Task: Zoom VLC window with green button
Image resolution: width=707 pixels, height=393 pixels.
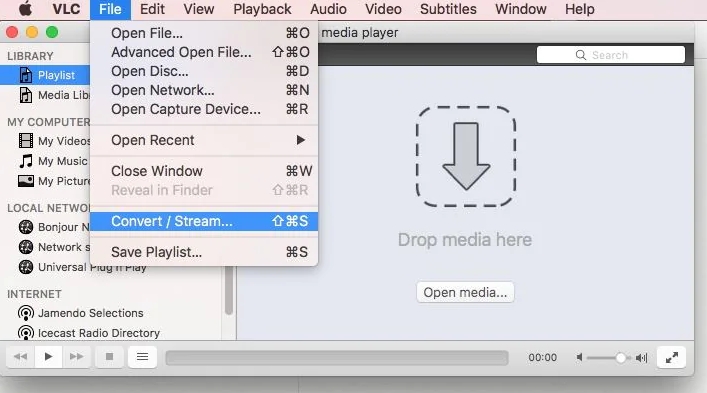Action: 52,32
